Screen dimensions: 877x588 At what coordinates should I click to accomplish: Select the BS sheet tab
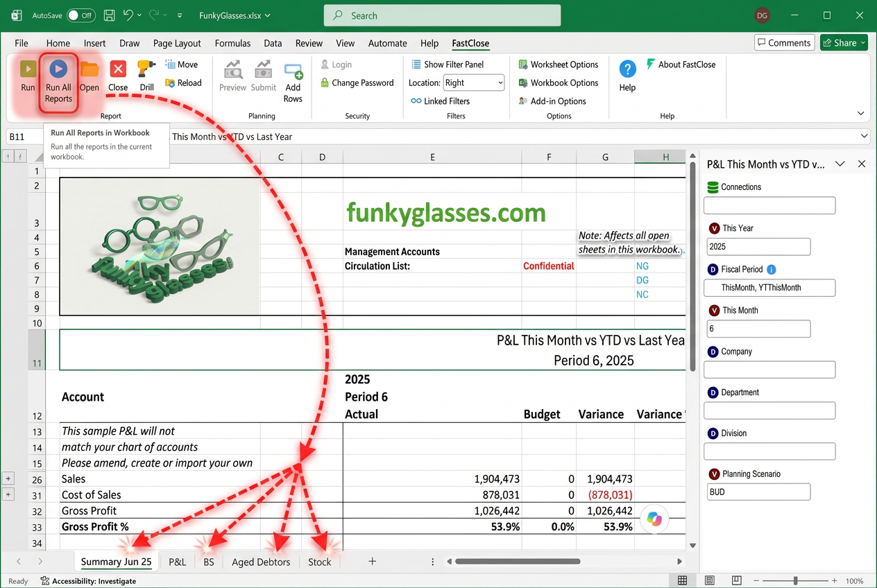[209, 562]
